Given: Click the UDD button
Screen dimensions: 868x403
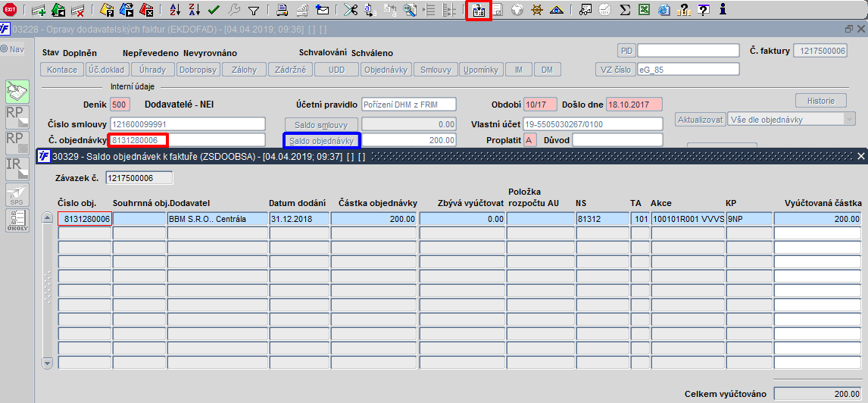Looking at the screenshot, I should tap(336, 70).
